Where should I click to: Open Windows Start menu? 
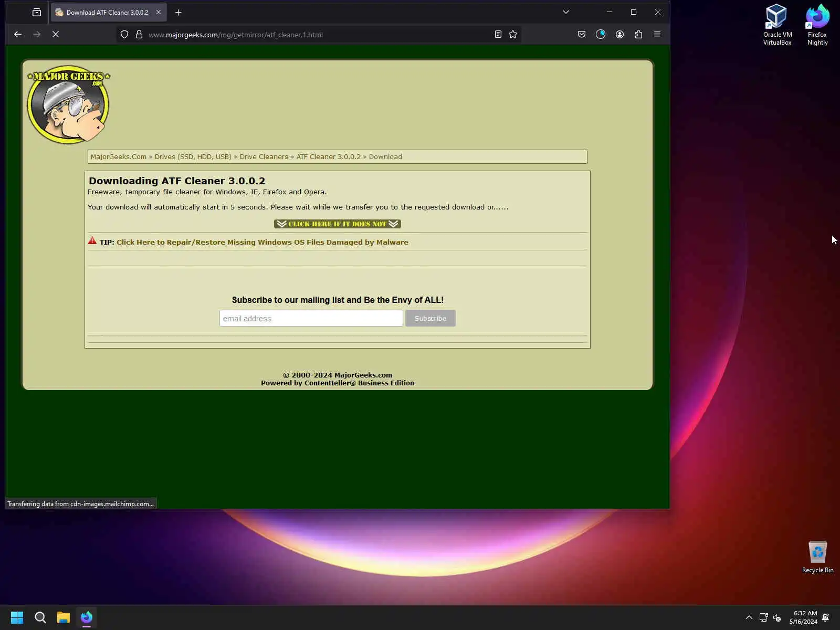point(17,617)
